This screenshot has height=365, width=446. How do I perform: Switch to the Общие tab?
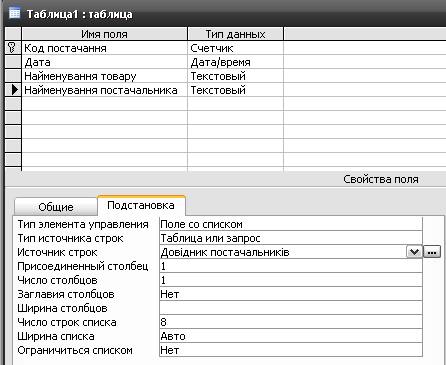point(56,207)
